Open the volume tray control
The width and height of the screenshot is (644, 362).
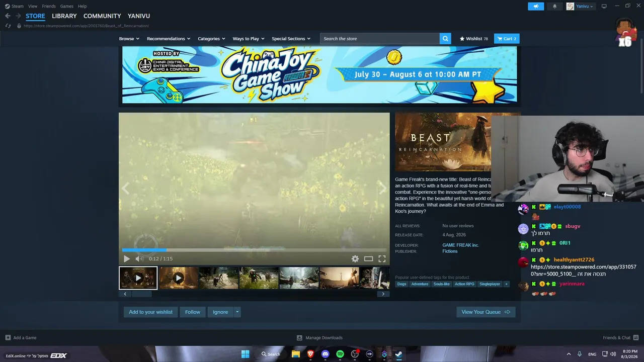pos(613,354)
